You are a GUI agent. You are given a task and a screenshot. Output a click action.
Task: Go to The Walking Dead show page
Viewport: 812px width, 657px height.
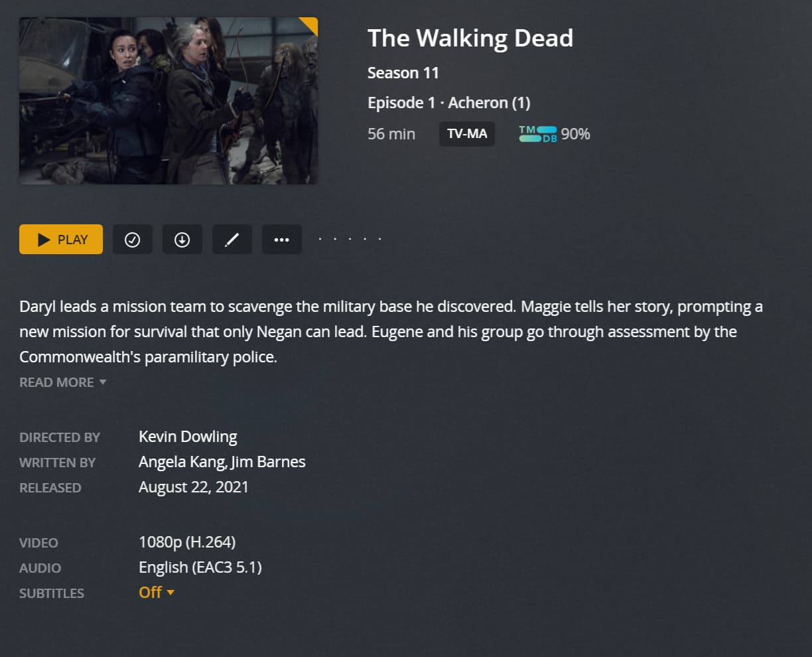click(x=470, y=38)
